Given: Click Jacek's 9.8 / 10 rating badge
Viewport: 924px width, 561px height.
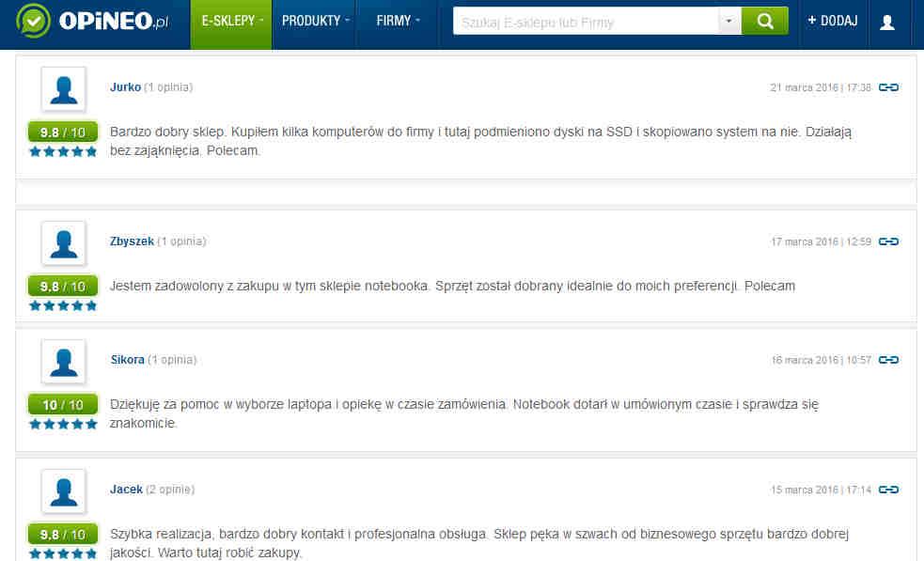Looking at the screenshot, I should (x=63, y=535).
